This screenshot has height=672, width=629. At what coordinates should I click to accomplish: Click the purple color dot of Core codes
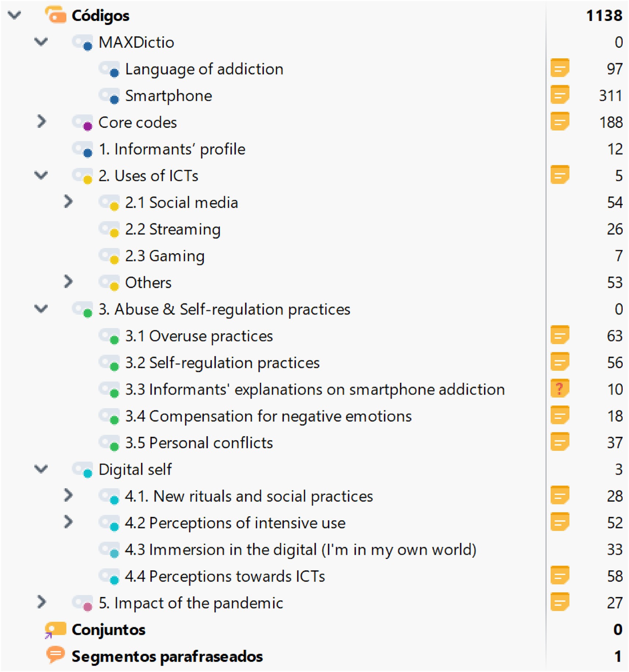(x=87, y=127)
